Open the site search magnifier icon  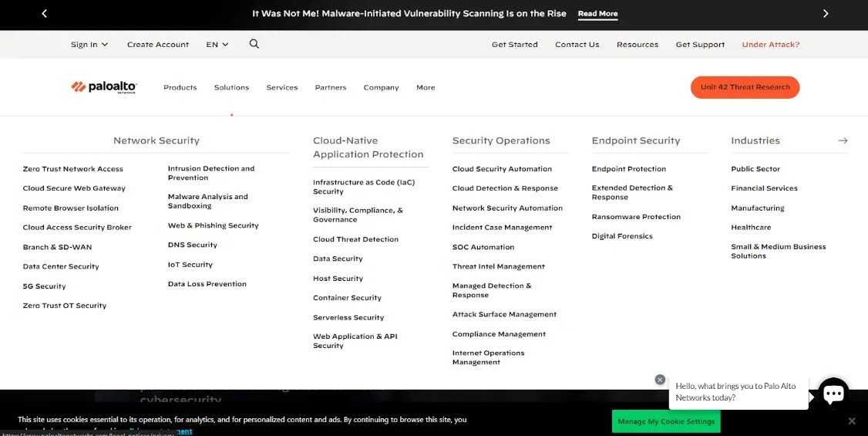coord(254,44)
